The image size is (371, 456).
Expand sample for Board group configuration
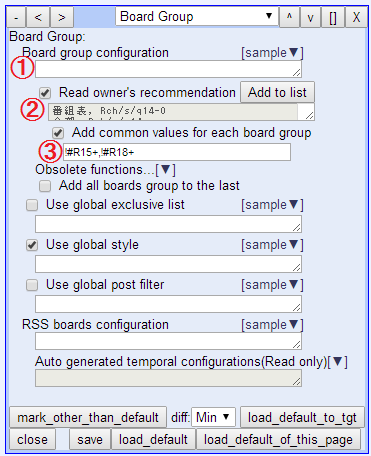(272, 53)
